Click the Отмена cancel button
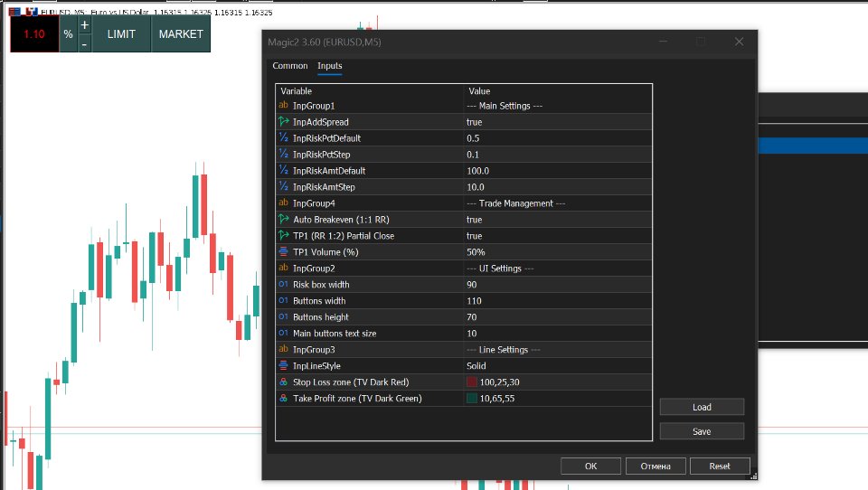The height and width of the screenshot is (490, 868). pyautogui.click(x=656, y=466)
